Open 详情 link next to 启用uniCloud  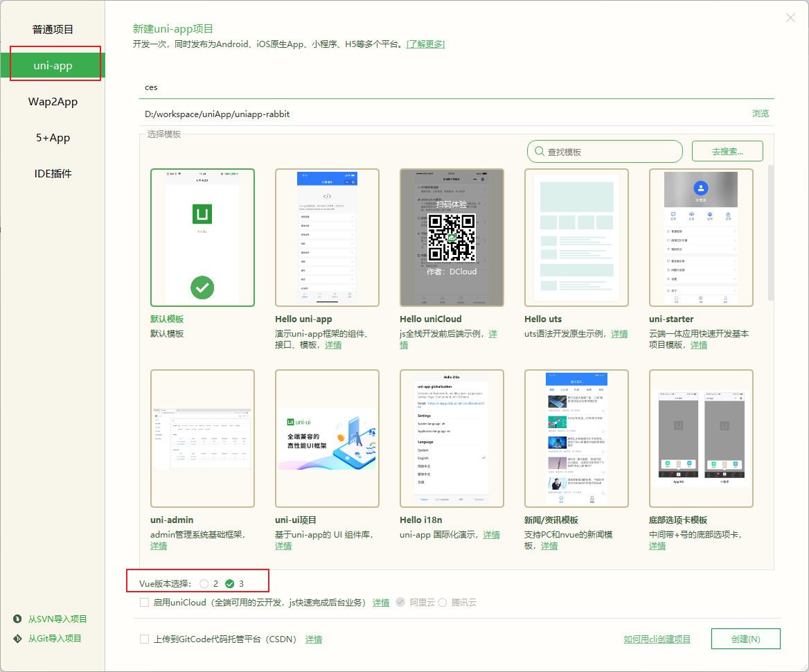click(381, 602)
